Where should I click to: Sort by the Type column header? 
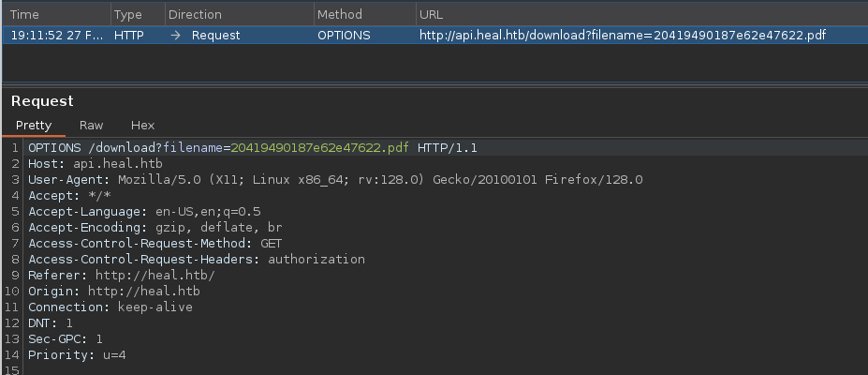tap(128, 15)
